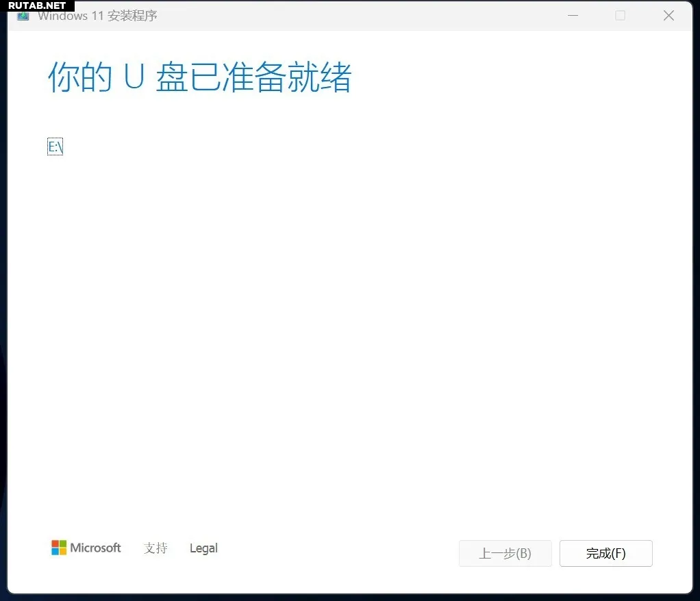Click blank white area in the dialog center

349,308
